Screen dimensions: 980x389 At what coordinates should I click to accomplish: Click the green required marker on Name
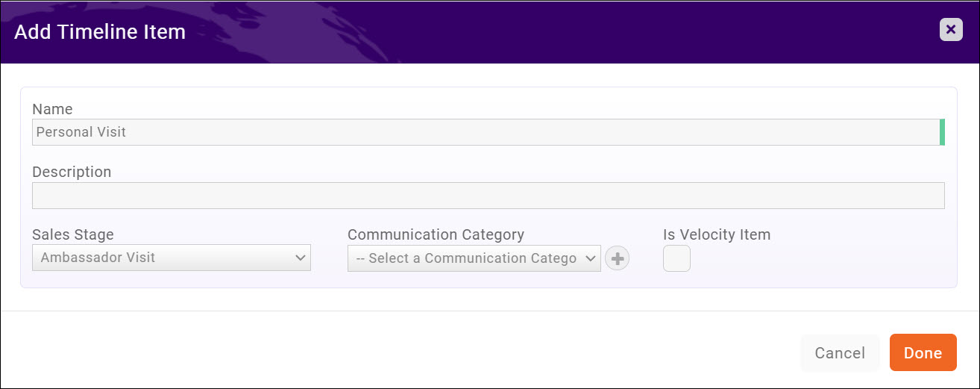942,132
